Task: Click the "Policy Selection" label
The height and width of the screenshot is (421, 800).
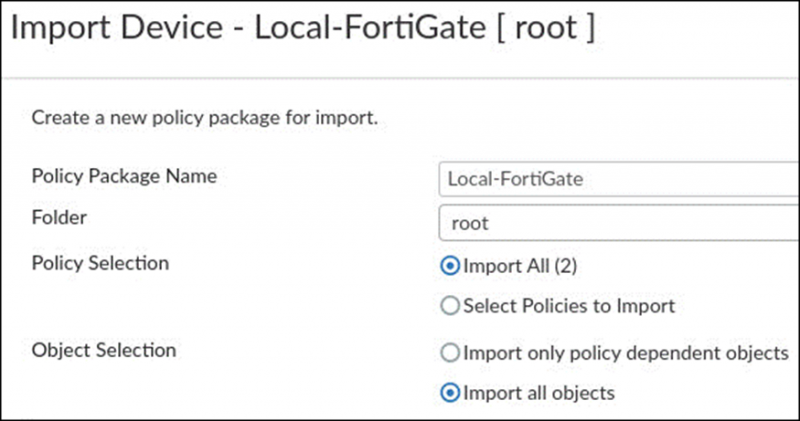Action: (x=100, y=263)
